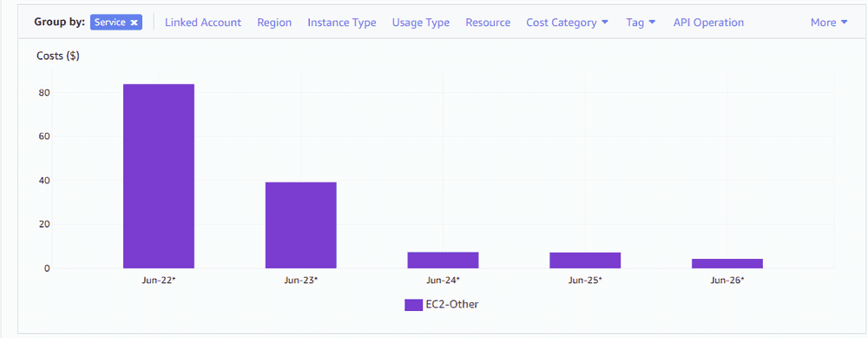Group costs by Region
The width and height of the screenshot is (868, 338).
coord(274,23)
